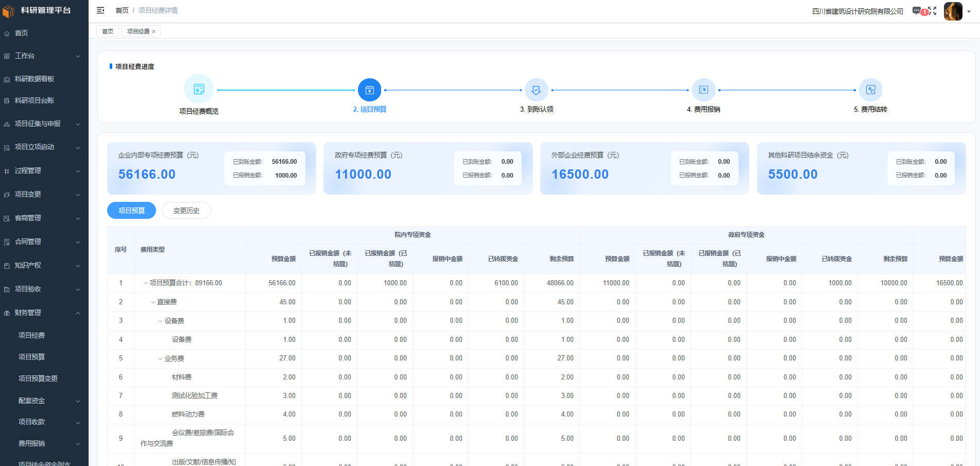980x466 pixels.
Task: Collapse the 直接费 tree row
Action: [x=153, y=302]
